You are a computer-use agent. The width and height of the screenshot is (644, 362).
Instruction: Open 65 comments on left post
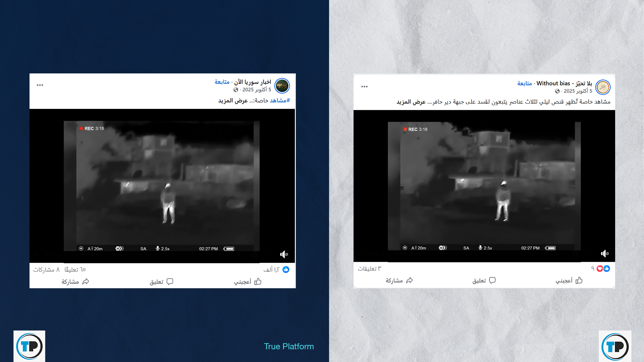(75, 269)
